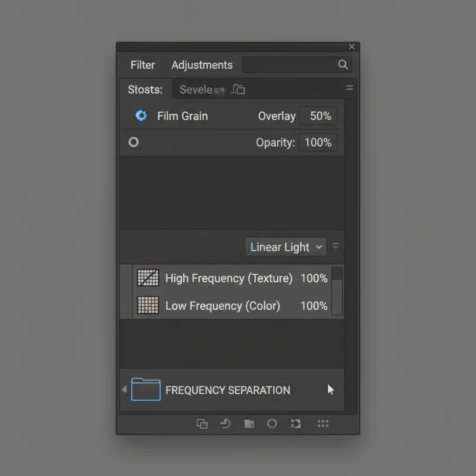476x476 pixels.
Task: Click the folder icon next to Sevele tab
Action: tap(238, 89)
